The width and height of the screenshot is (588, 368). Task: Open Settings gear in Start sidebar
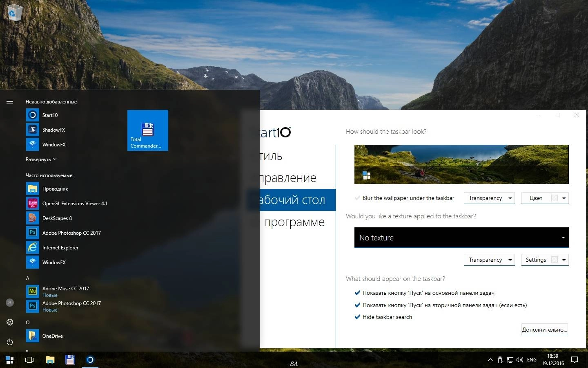[10, 322]
